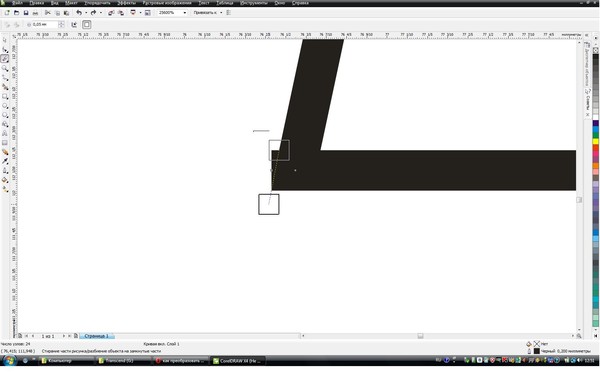Open the Эффекты menu
The width and height of the screenshot is (600, 375).
tap(126, 3)
